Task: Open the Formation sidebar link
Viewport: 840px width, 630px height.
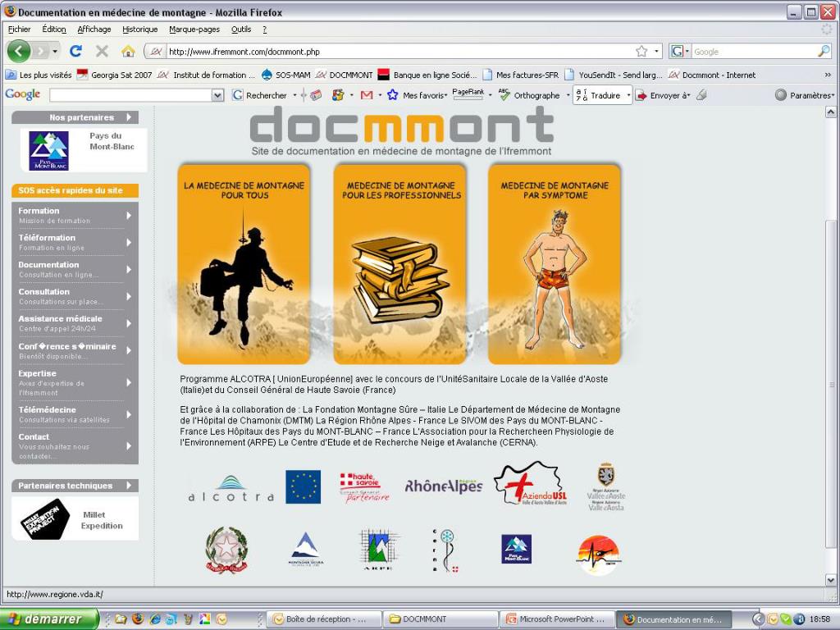Action: [x=75, y=216]
